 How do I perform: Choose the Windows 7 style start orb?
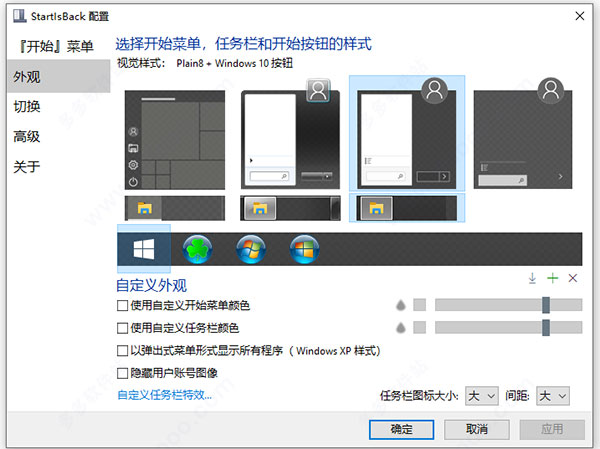[x=251, y=249]
